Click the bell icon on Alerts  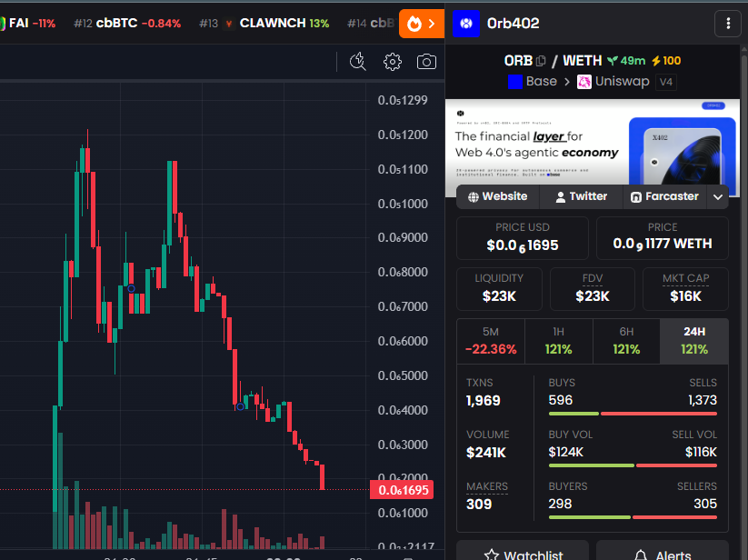point(641,555)
